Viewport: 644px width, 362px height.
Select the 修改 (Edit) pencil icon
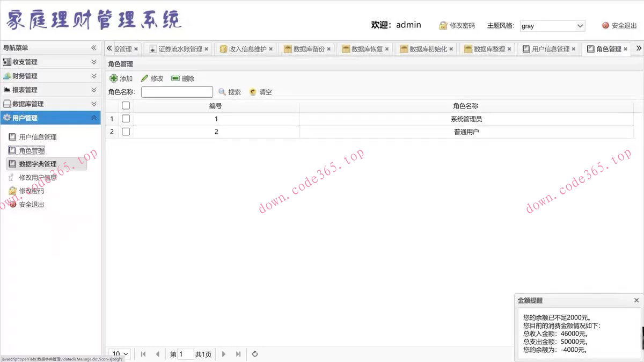point(144,78)
